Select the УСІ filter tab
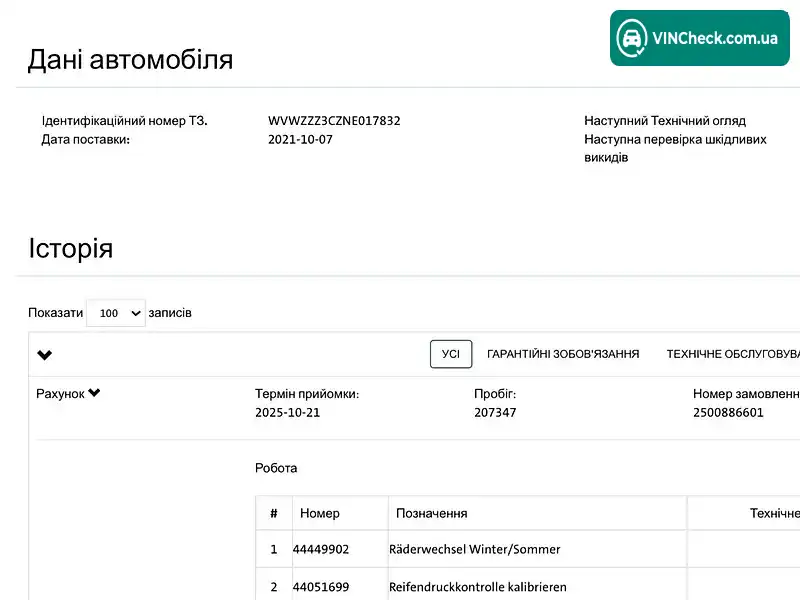800x600 pixels. click(x=451, y=354)
